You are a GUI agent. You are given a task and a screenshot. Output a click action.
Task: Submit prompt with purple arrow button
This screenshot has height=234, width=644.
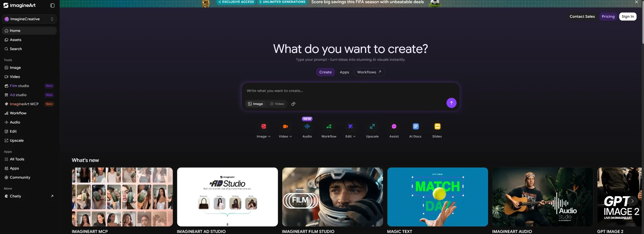click(x=451, y=103)
